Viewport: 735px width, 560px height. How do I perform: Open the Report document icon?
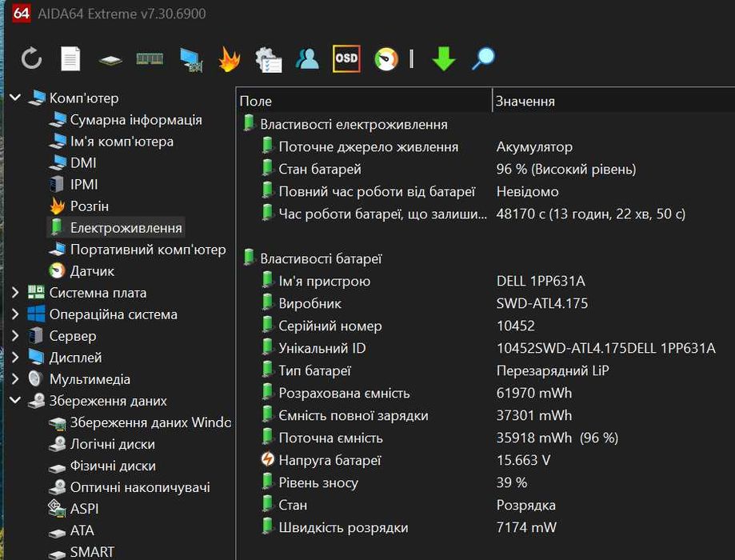point(70,58)
